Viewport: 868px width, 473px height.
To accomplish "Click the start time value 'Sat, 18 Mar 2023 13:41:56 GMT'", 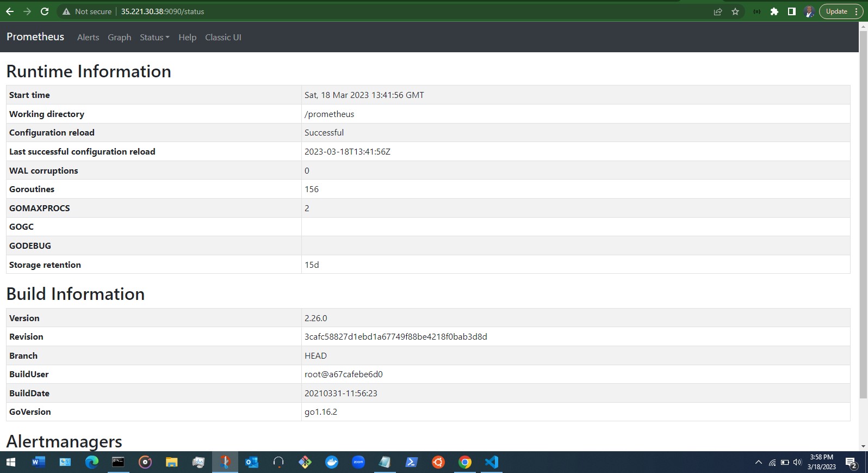I will point(364,95).
